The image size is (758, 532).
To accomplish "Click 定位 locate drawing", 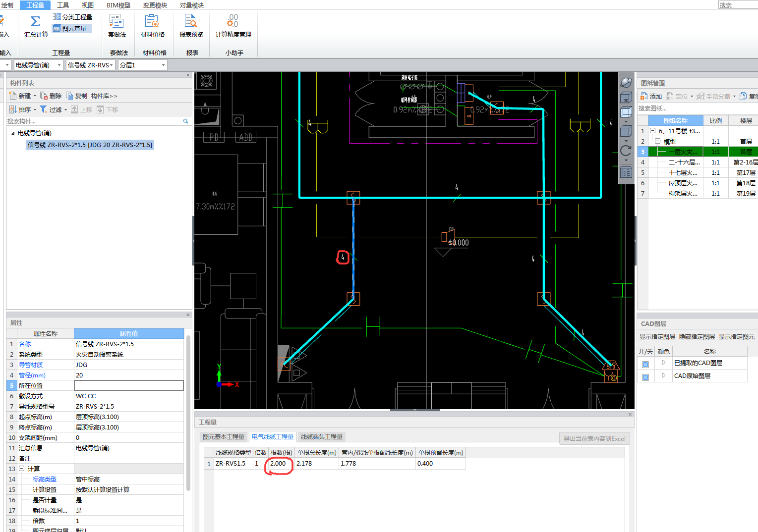I will pyautogui.click(x=680, y=96).
